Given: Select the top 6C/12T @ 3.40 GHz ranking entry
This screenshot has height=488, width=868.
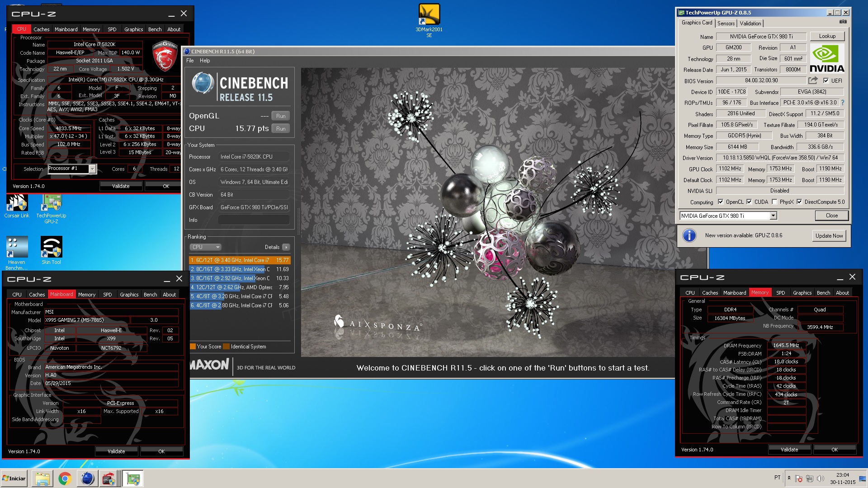Looking at the screenshot, I should (x=240, y=260).
